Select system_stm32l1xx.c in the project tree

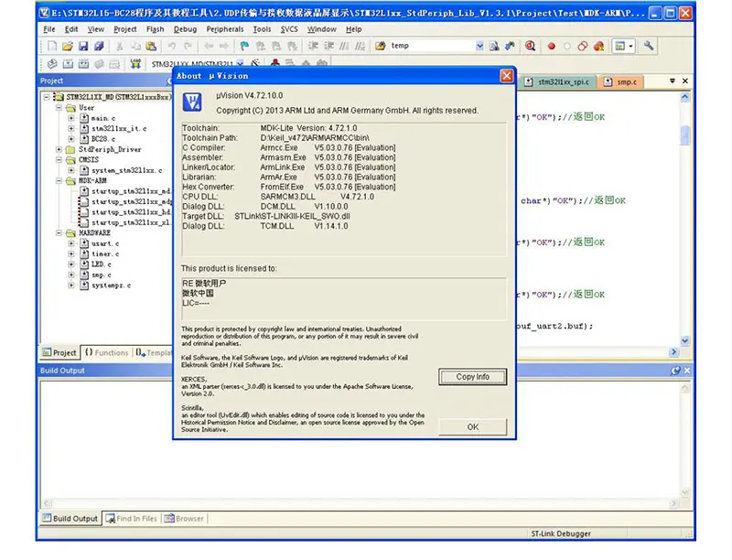[x=126, y=170]
